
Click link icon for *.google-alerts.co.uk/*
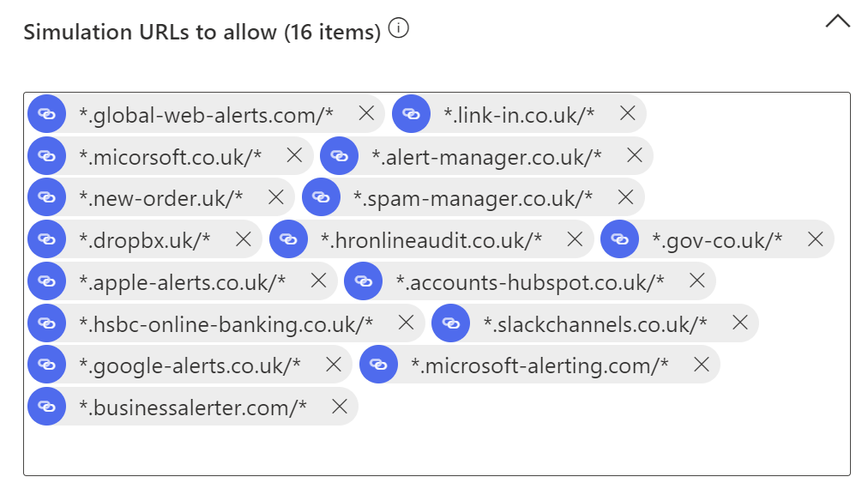click(x=47, y=365)
